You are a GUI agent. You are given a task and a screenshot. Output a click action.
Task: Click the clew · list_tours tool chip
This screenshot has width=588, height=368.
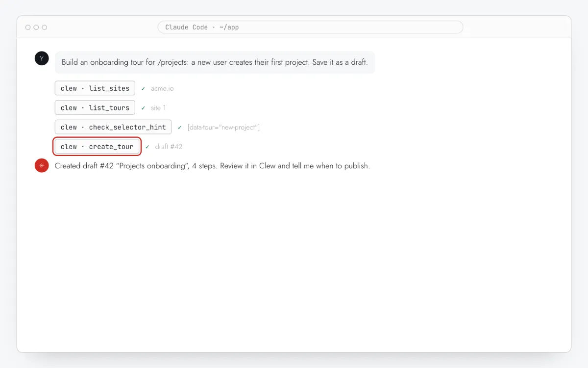click(95, 107)
